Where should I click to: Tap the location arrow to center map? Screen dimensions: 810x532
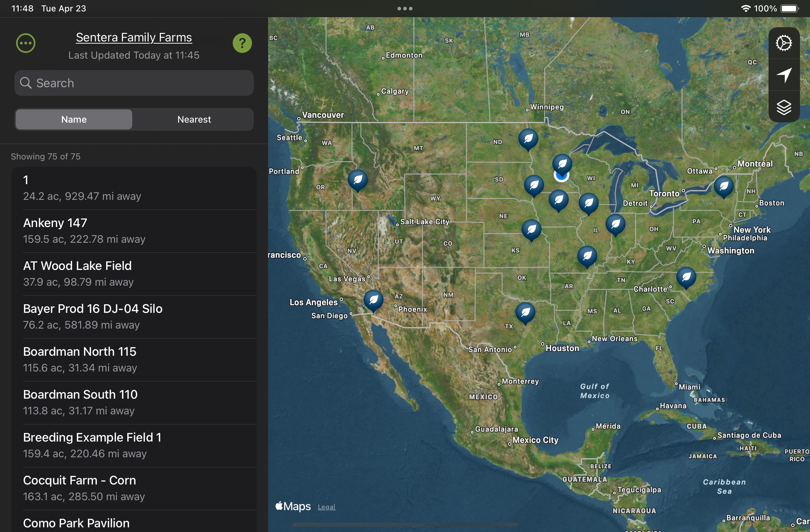click(784, 75)
